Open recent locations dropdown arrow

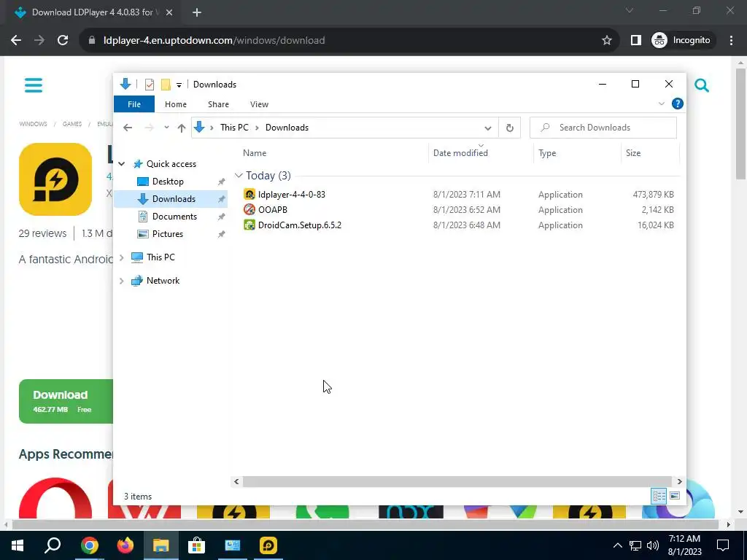(166, 128)
